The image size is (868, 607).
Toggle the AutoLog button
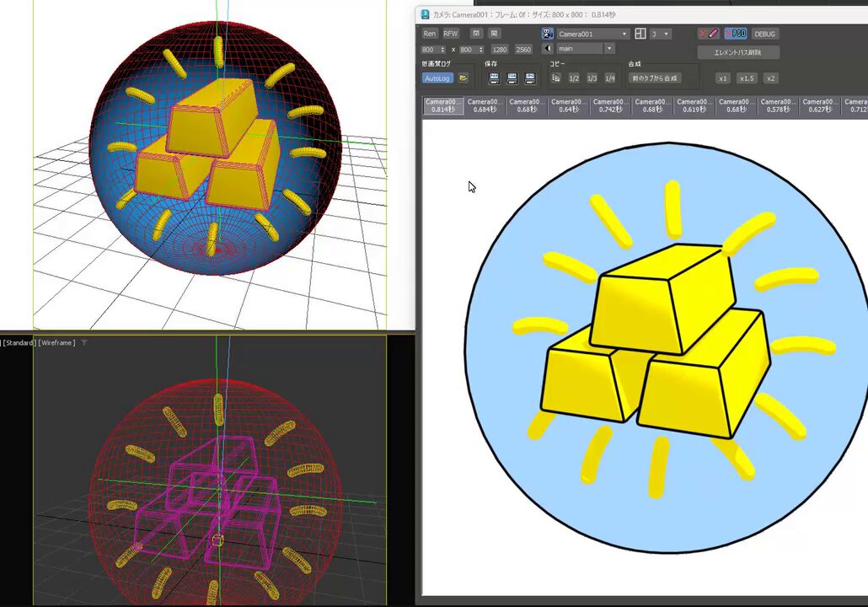click(x=437, y=78)
